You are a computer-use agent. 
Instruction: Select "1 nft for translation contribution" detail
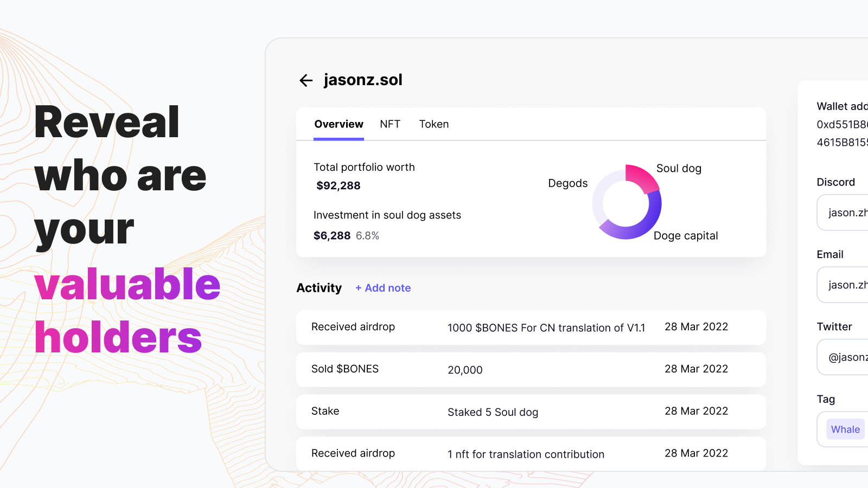(526, 454)
